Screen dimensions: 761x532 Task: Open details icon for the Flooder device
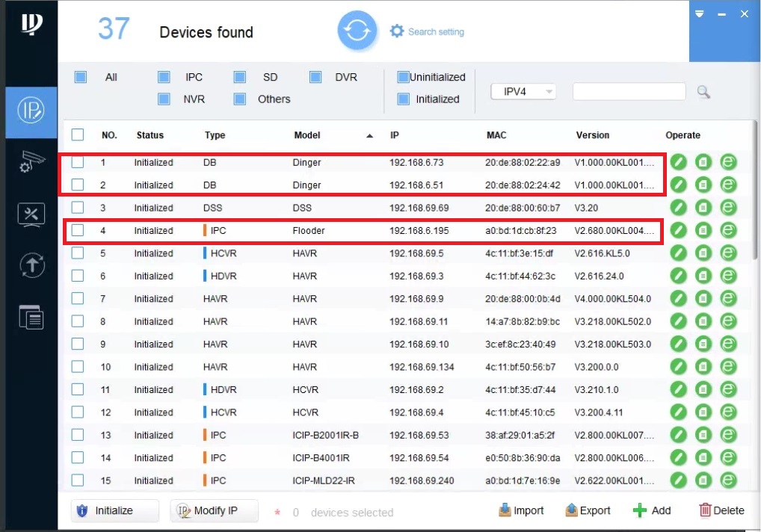[x=702, y=231]
